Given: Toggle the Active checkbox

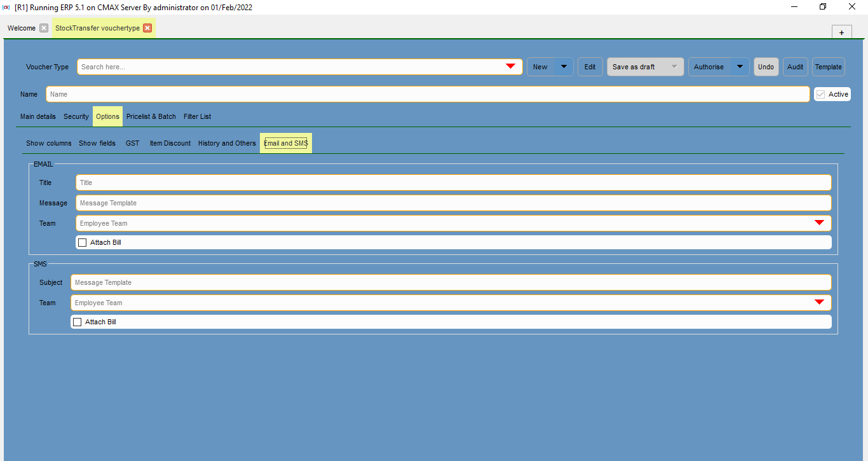Looking at the screenshot, I should [x=821, y=93].
